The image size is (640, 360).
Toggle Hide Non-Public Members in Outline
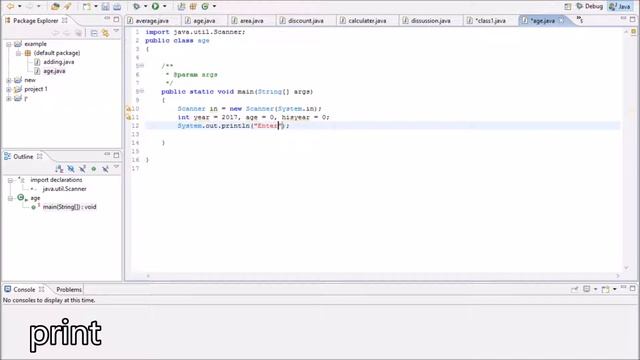93,169
